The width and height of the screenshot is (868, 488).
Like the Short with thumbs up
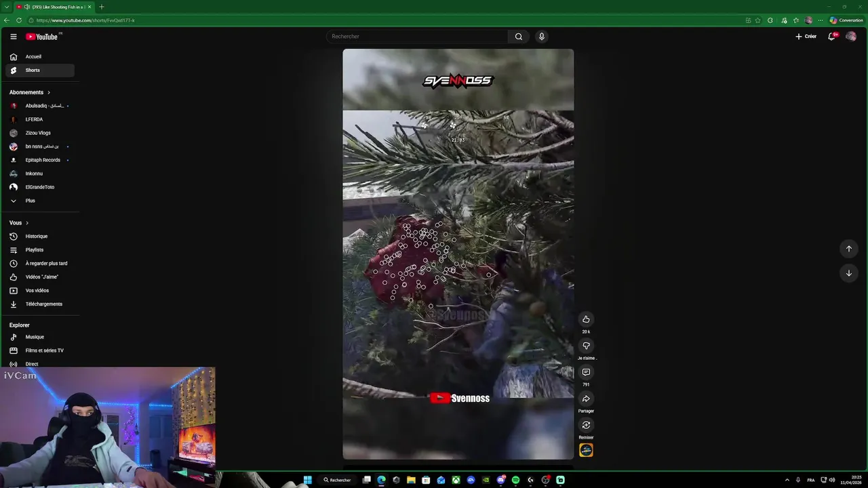click(x=586, y=319)
